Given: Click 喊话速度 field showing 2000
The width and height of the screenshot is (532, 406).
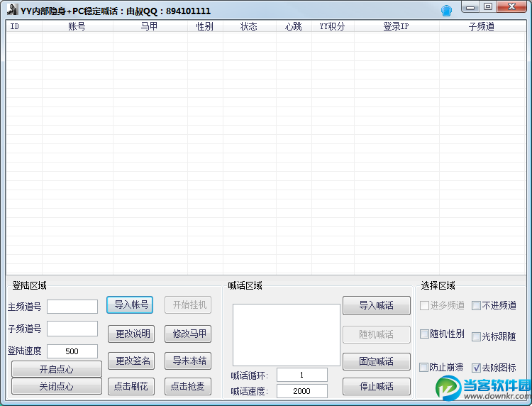Looking at the screenshot, I should pyautogui.click(x=302, y=391).
